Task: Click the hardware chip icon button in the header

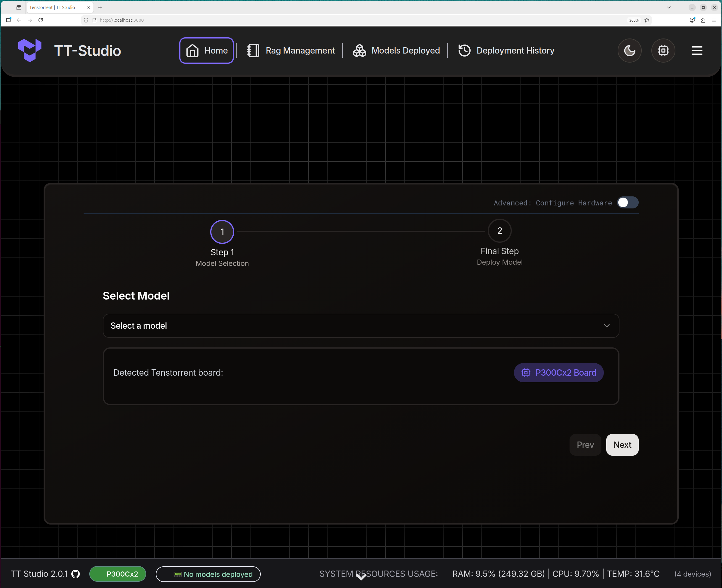Action: 663,51
